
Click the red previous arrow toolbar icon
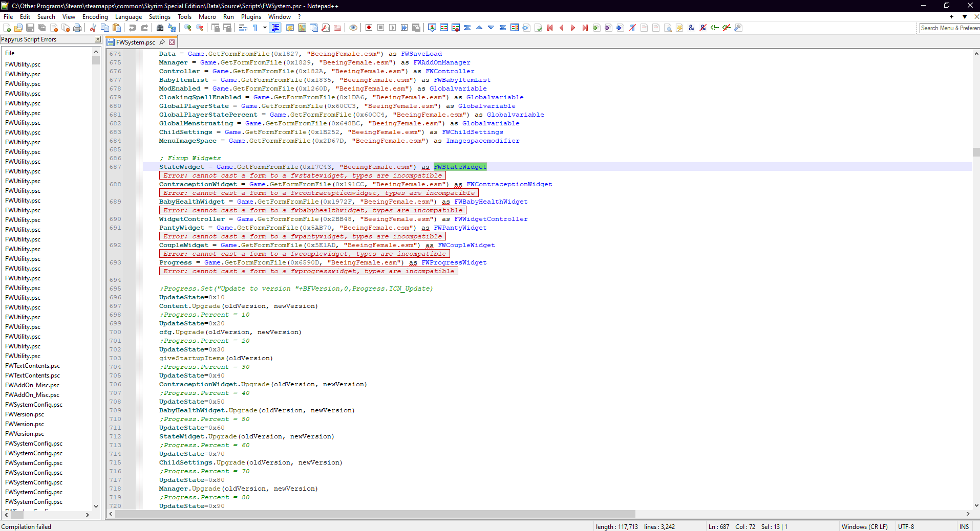[562, 28]
